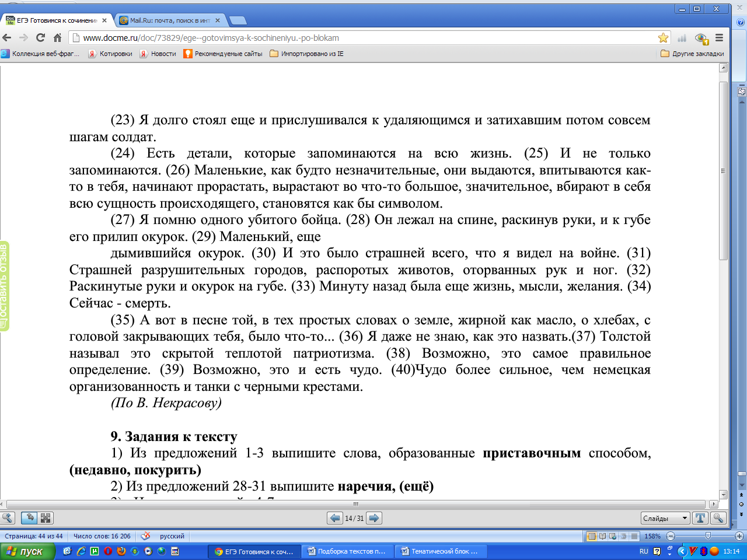Expand Другие закладки folder
The width and height of the screenshot is (747, 560).
coord(693,54)
